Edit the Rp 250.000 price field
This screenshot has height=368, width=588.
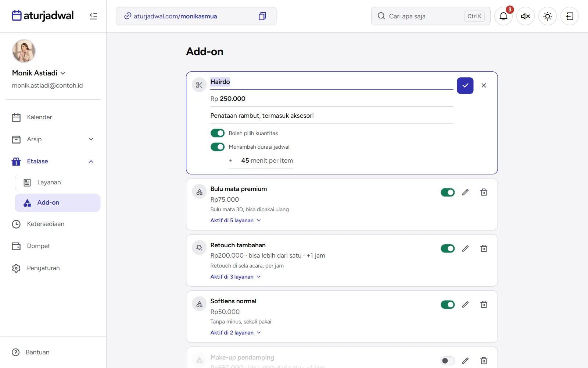pos(331,99)
